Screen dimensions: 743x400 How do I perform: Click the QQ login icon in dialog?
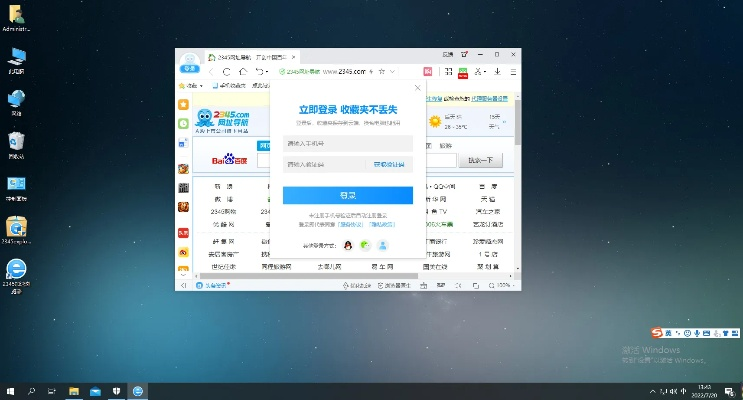[x=348, y=245]
